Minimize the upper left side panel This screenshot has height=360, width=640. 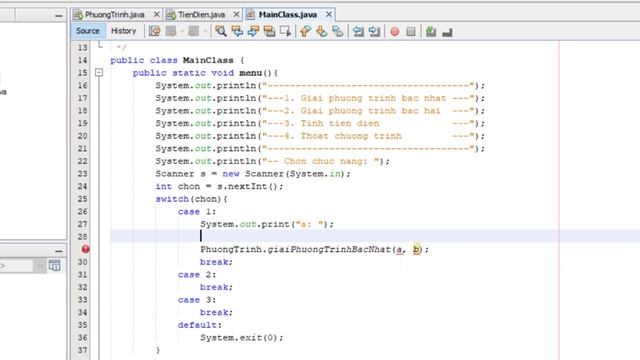point(58,16)
